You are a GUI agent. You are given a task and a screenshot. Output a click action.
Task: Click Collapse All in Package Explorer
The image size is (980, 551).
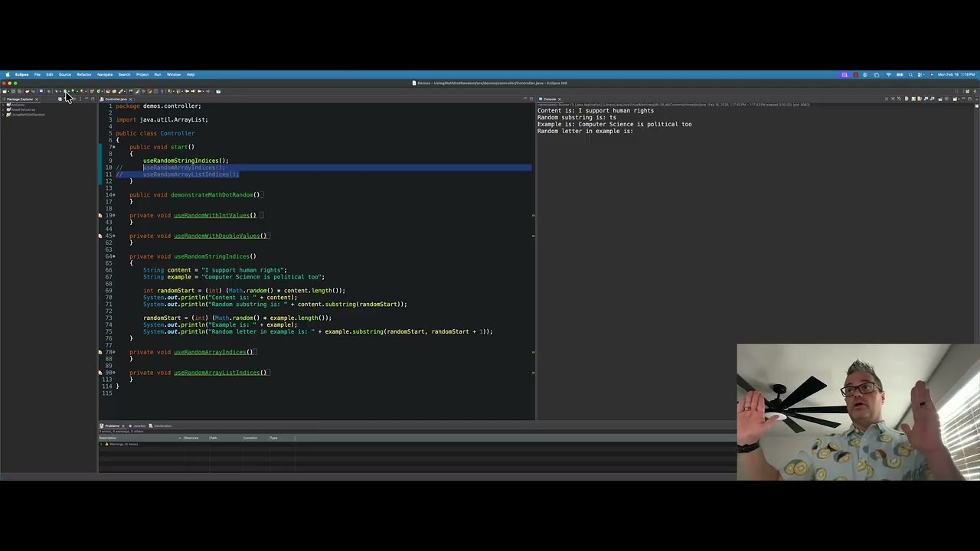pyautogui.click(x=60, y=99)
